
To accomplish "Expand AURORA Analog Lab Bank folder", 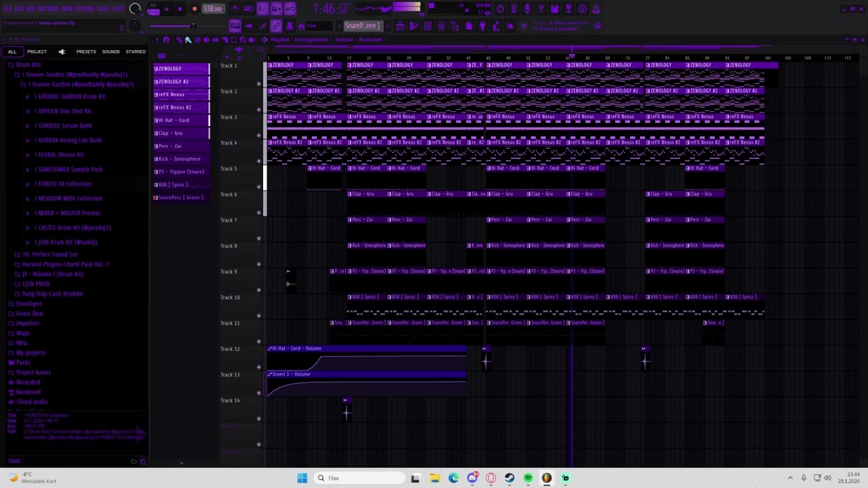I will [x=27, y=140].
